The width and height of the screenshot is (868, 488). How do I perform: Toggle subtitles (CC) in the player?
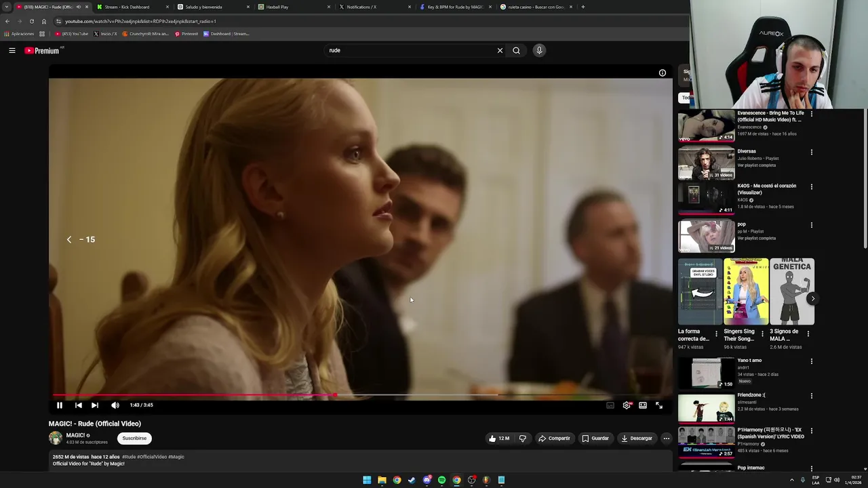610,405
